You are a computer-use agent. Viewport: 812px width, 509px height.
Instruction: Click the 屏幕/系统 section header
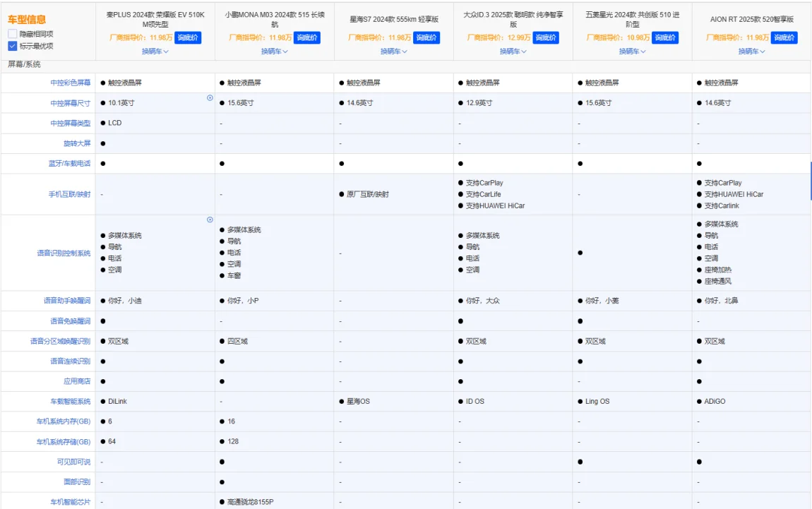24,65
